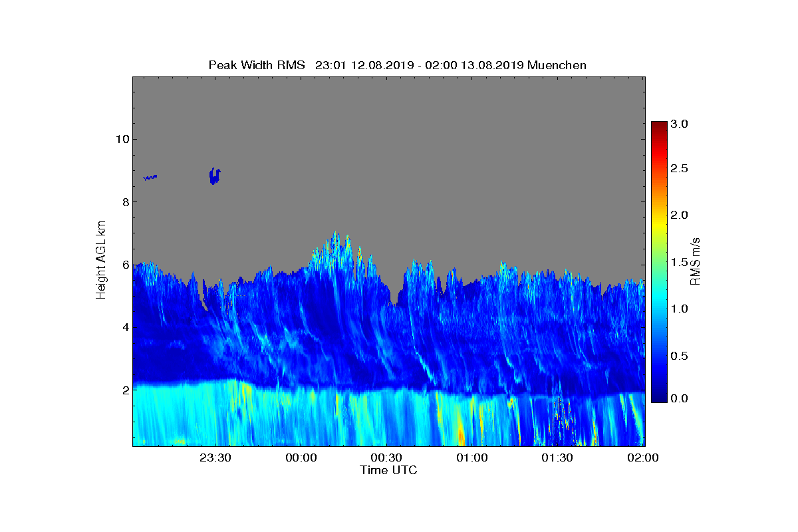Click the "RMS m/s" colorbar label
Image resolution: width=798 pixels, height=532 pixels.
[696, 261]
